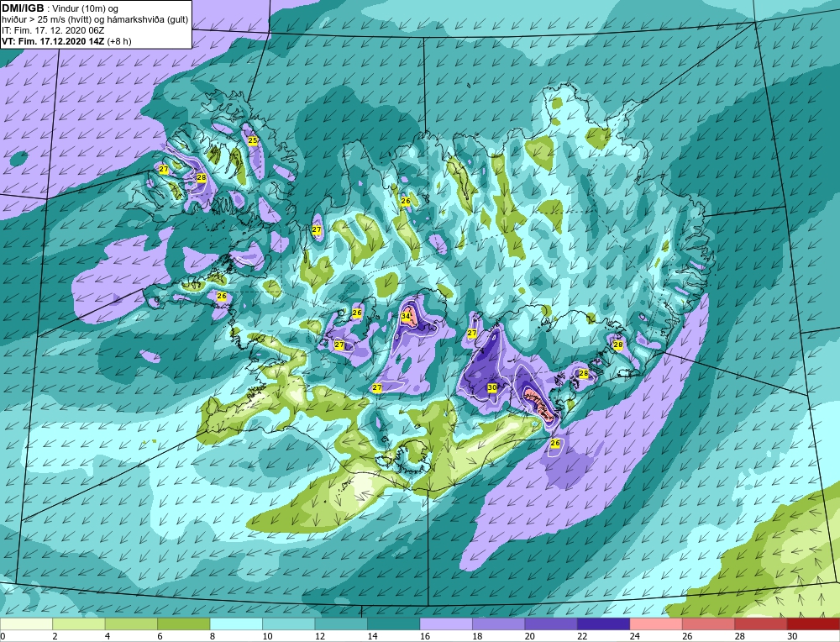Click the legend scale value 6
Viewport: 840px width, 642px height.
click(x=160, y=636)
